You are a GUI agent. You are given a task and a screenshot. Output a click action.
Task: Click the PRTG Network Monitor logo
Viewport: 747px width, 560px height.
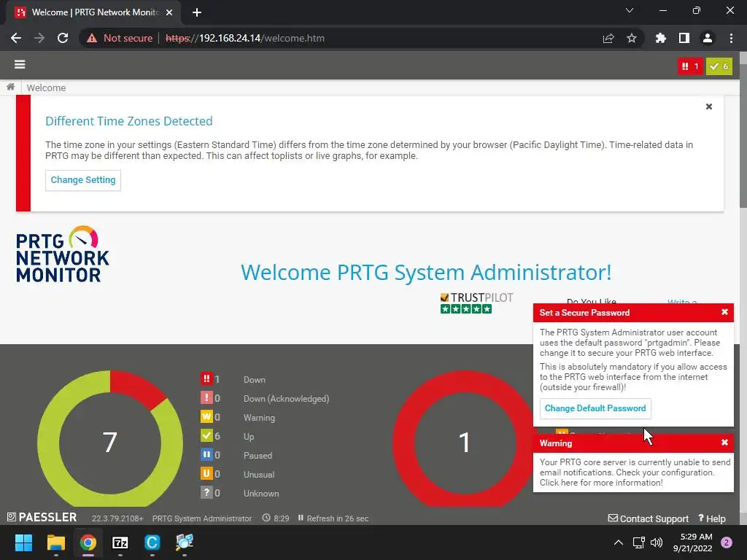pyautogui.click(x=63, y=254)
